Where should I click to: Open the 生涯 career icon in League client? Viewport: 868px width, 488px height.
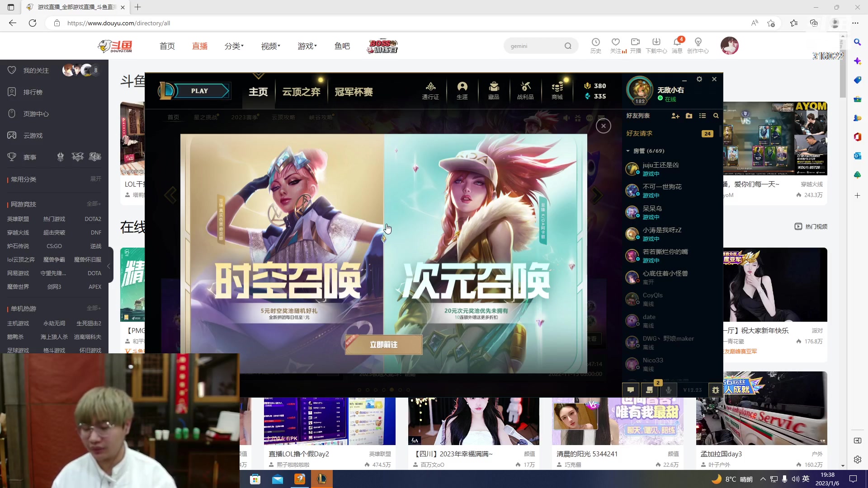[462, 90]
